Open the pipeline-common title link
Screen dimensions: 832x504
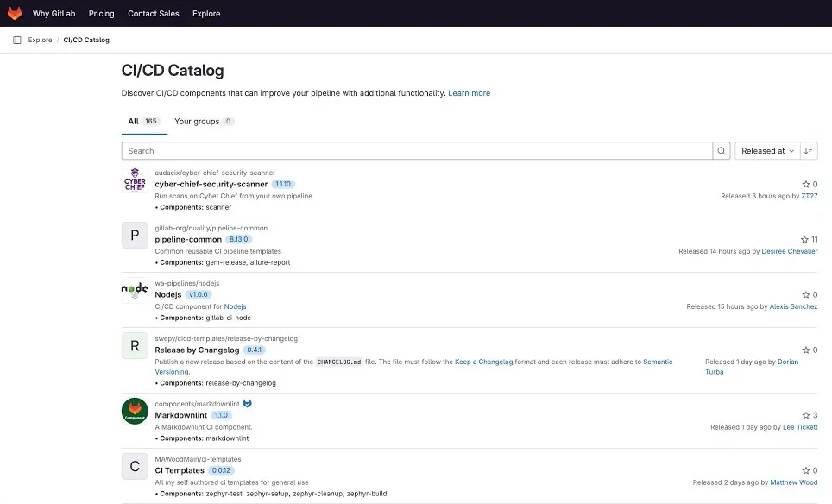(188, 239)
